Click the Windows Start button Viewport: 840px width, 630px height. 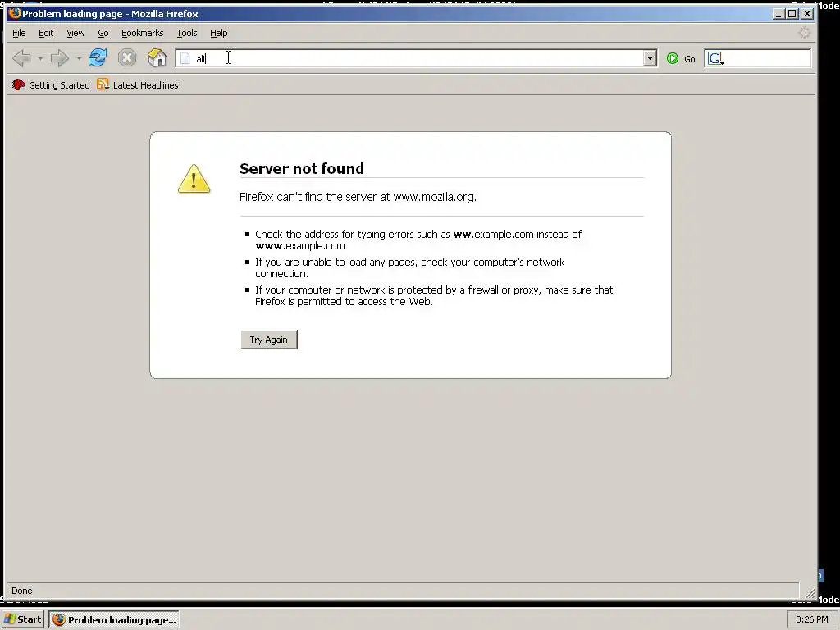22,619
